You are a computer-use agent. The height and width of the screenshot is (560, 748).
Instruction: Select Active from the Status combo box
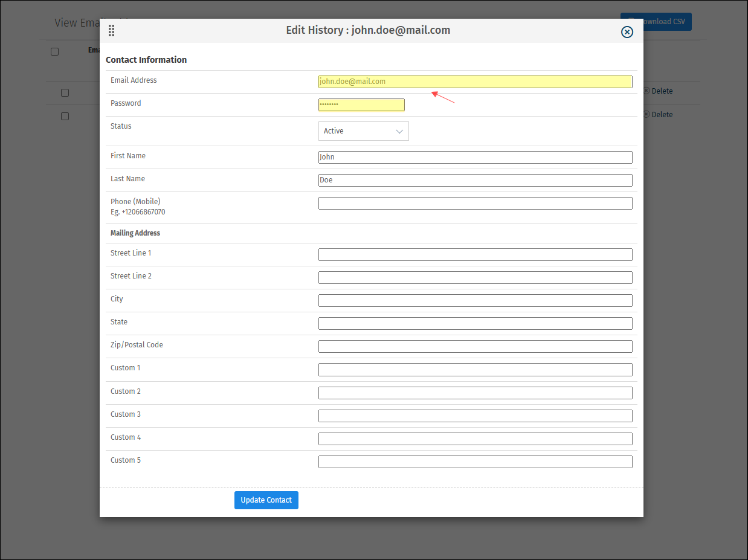[363, 130]
